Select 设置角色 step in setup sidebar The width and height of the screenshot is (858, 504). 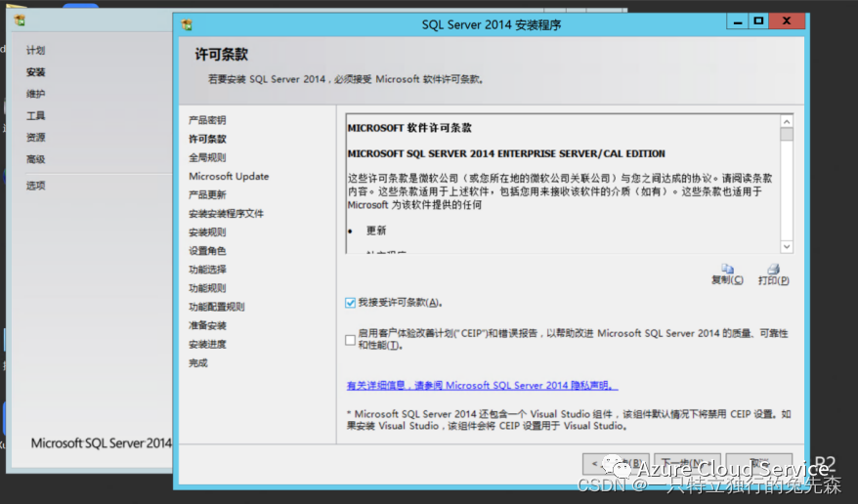coord(207,251)
